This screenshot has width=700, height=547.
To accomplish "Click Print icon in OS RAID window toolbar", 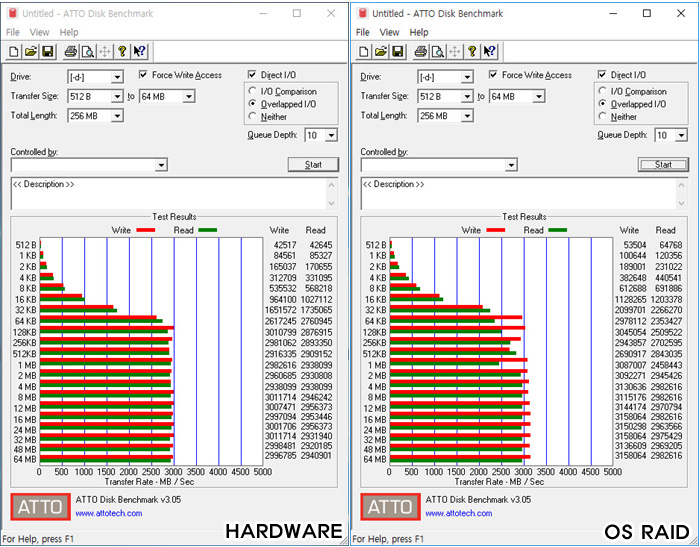I will click(x=420, y=52).
